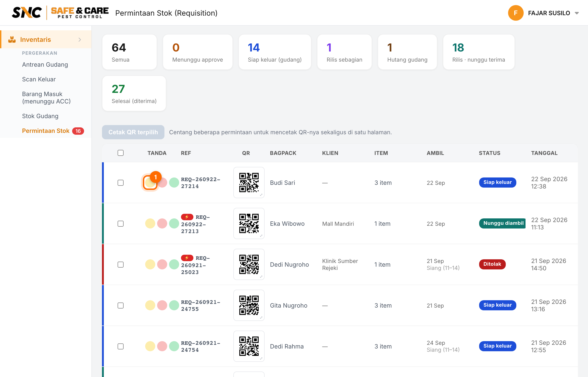Open request REQ-260921-24754

(201, 346)
